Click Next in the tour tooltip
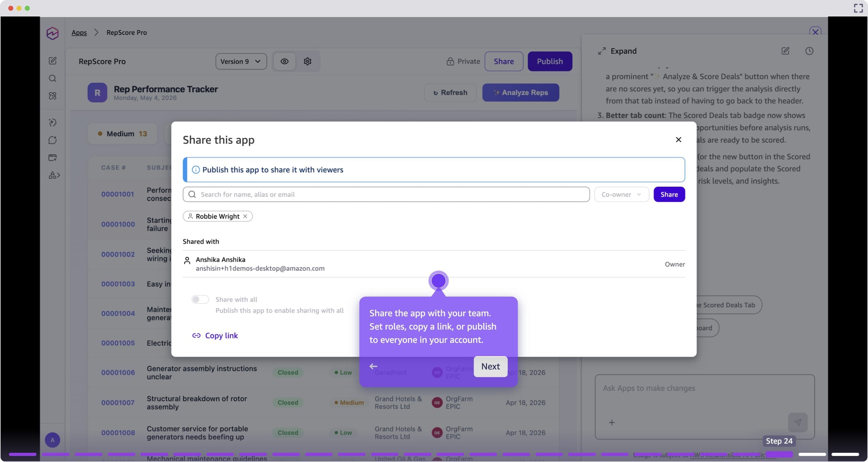The height and width of the screenshot is (462, 868). [491, 366]
